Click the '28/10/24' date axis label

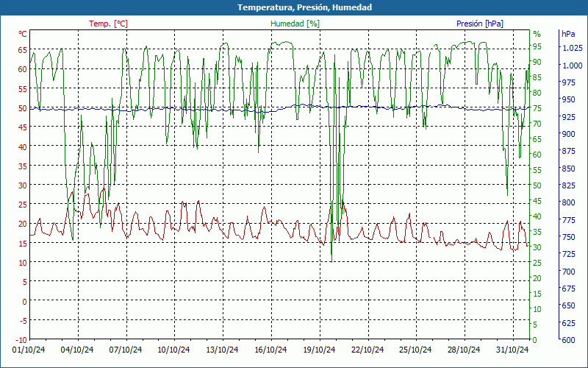pyautogui.click(x=464, y=350)
